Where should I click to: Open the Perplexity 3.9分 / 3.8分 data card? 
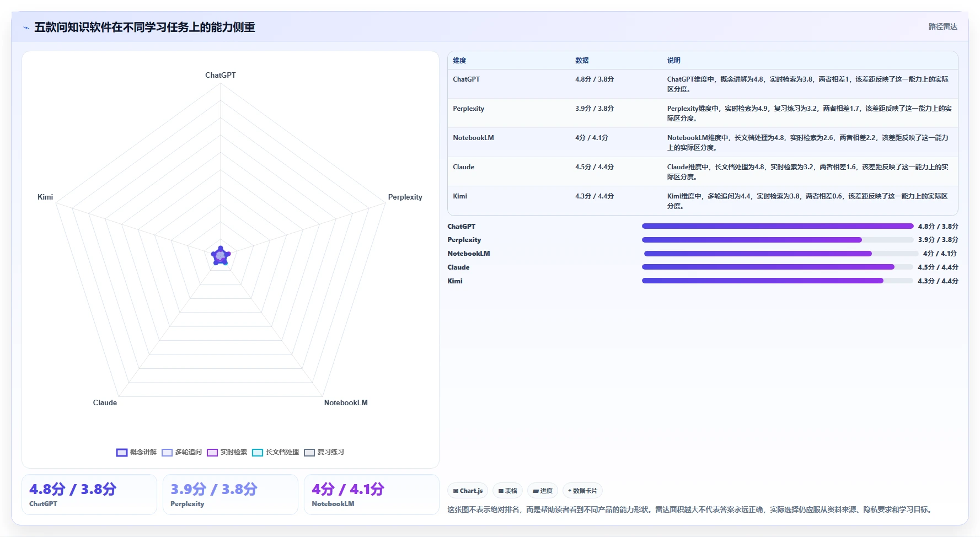click(231, 495)
